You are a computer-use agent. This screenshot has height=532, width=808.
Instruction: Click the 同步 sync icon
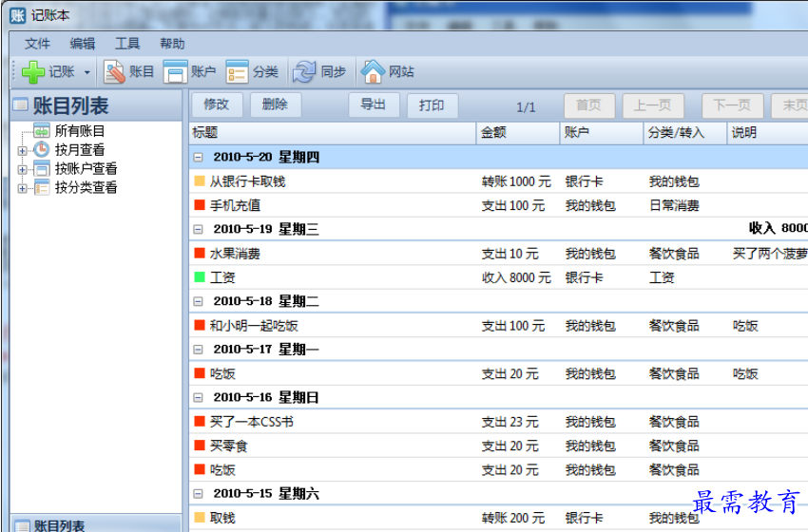point(304,72)
